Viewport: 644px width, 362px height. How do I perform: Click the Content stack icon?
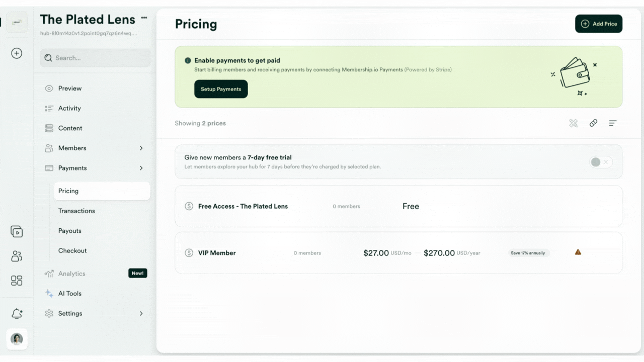49,128
